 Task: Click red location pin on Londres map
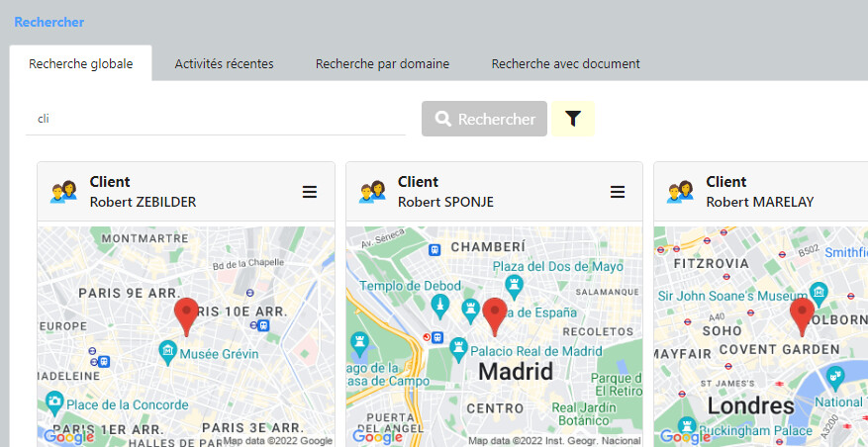pyautogui.click(x=802, y=317)
